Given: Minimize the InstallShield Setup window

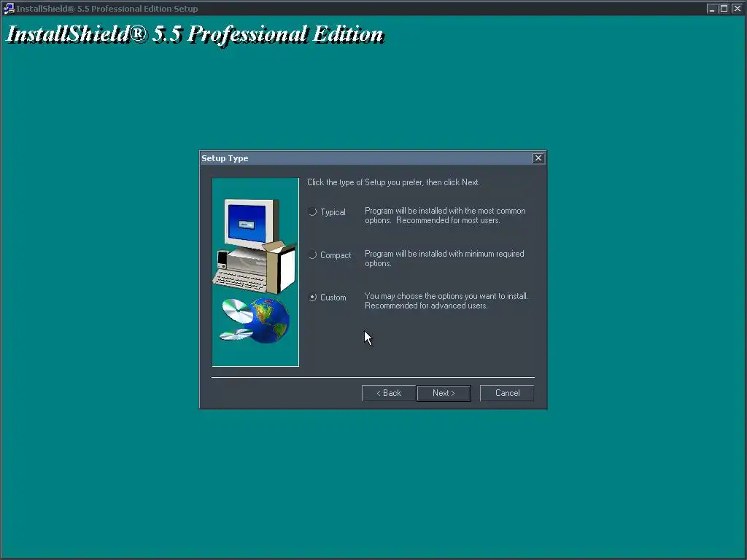Looking at the screenshot, I should [712, 8].
